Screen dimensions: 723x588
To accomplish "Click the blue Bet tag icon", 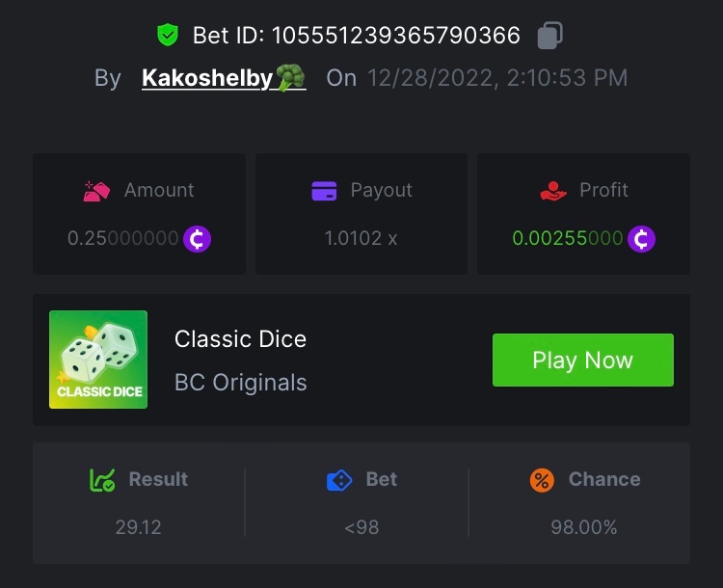I will click(x=339, y=480).
